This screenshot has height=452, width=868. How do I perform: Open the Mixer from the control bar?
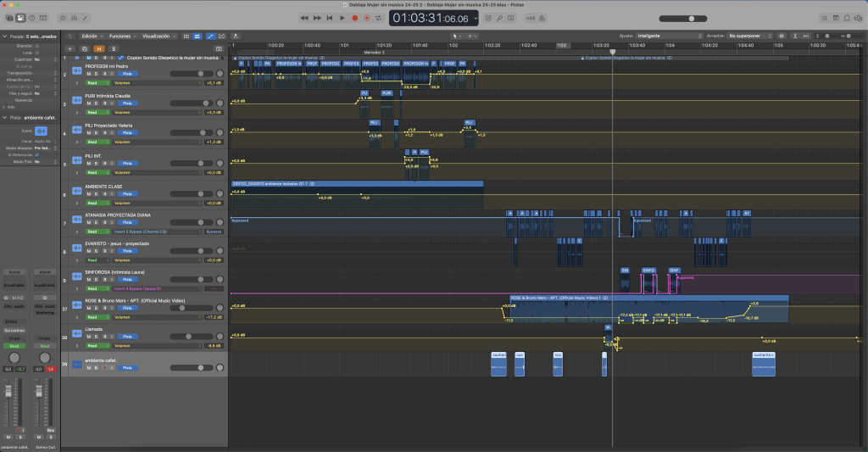(72, 18)
